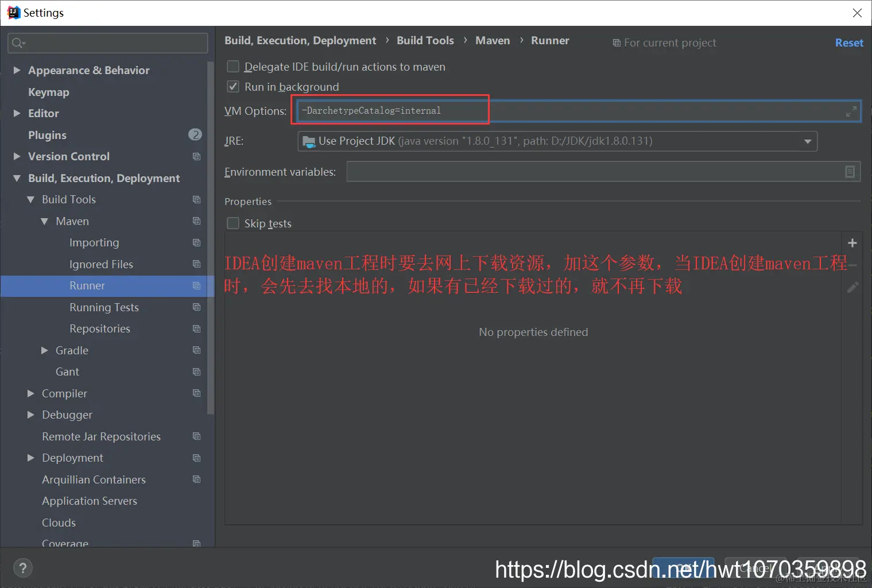Click project-level icon beside Build Tools
Image resolution: width=872 pixels, height=588 pixels.
196,200
